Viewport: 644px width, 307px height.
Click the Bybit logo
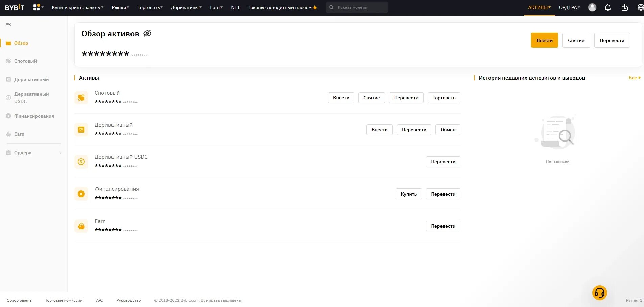(15, 7)
